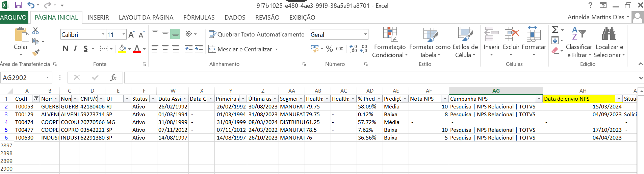The image size is (644, 174).
Task: Click the insert function fx icon
Action: pos(113,78)
